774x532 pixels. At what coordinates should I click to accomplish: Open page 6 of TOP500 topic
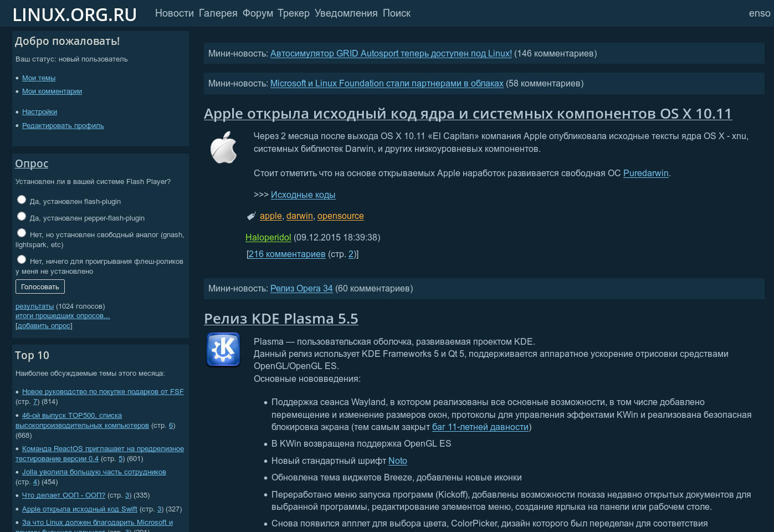pos(171,426)
